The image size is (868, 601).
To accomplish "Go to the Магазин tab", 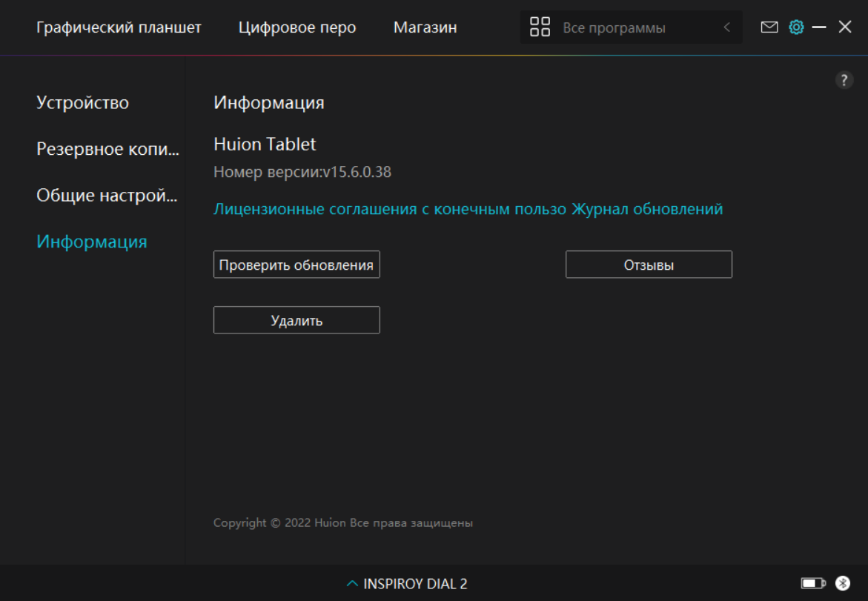I will coord(425,27).
